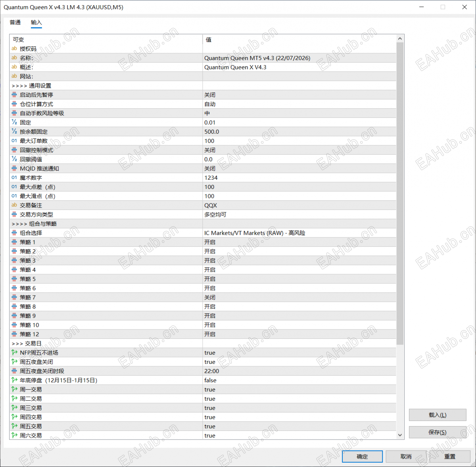The image size is (476, 467).
Task: Open MQID 推送通知 value dropdown
Action: tap(299, 168)
